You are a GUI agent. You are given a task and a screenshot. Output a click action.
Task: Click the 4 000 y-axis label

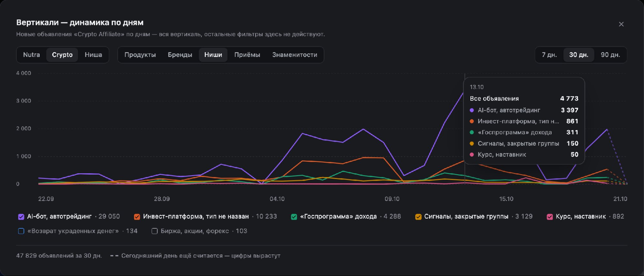coord(24,73)
